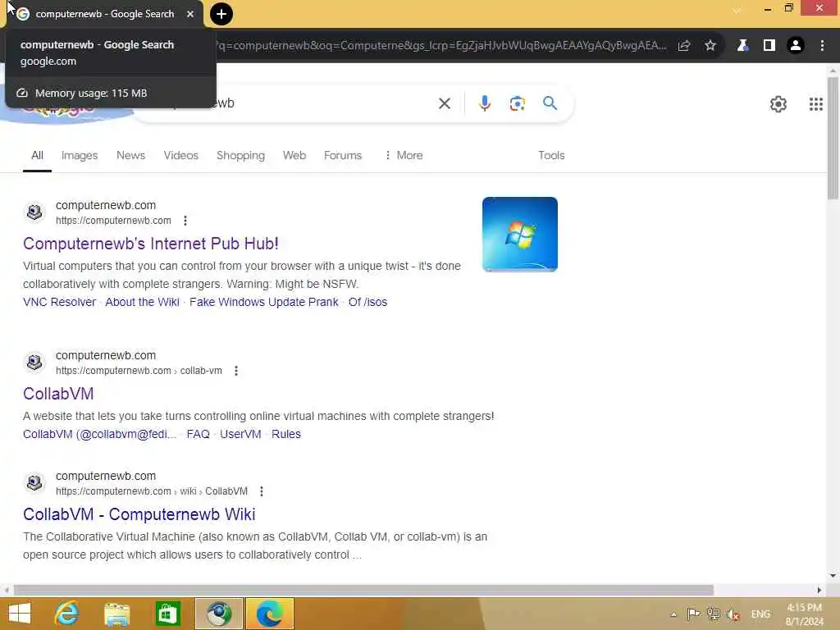Open the CollabVM (@collabvm@fedi... sitelink
Image resolution: width=840 pixels, height=630 pixels.
point(99,435)
